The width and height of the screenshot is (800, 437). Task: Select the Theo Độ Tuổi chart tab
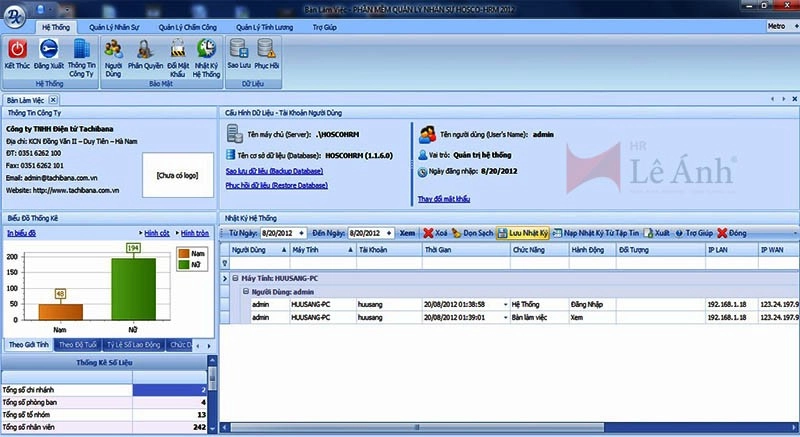[77, 344]
